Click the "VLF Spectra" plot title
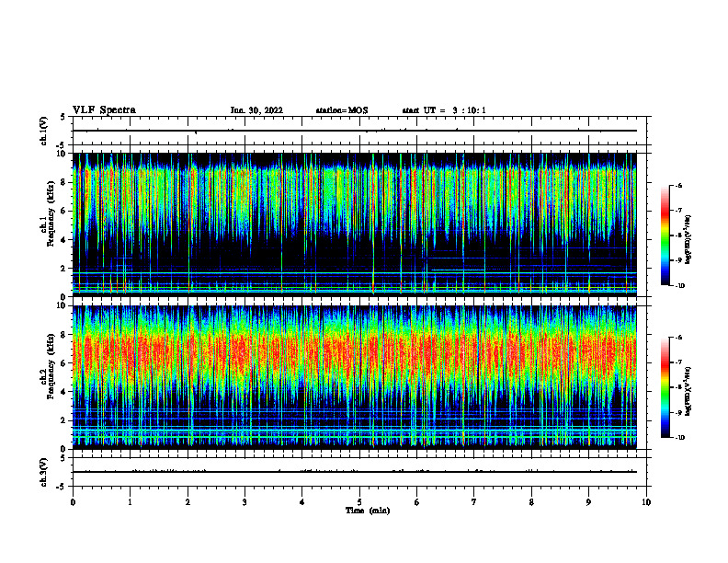The height and width of the screenshot is (563, 728). pyautogui.click(x=105, y=110)
